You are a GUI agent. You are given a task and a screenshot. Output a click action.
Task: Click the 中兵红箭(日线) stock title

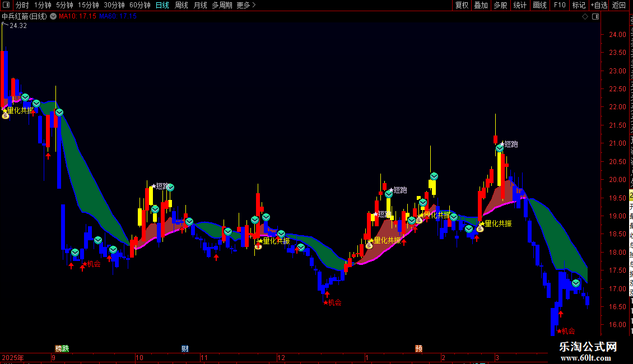click(x=24, y=17)
